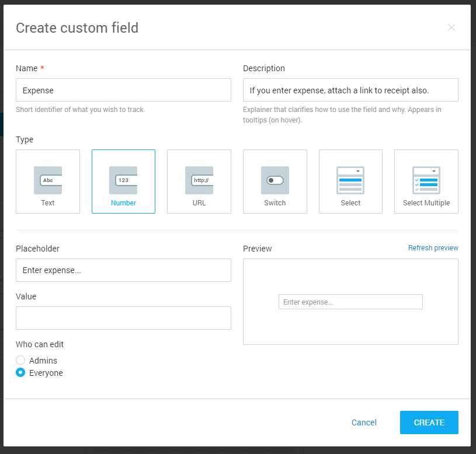The height and width of the screenshot is (454, 476).
Task: Click the Create custom field title
Action: [77, 28]
